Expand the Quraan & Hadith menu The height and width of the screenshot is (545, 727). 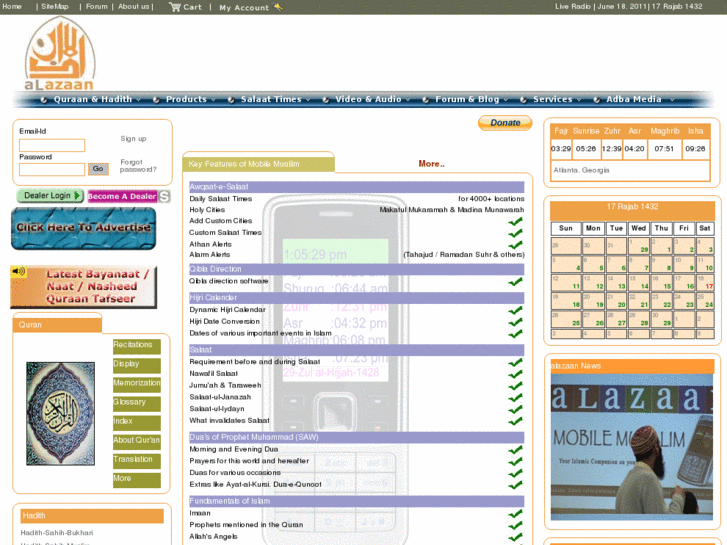(x=93, y=99)
